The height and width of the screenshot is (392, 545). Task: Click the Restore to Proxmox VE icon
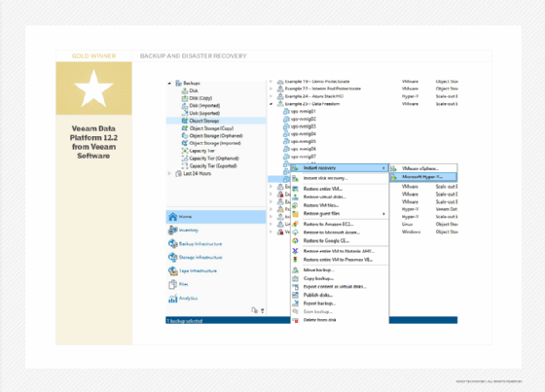pyautogui.click(x=295, y=260)
